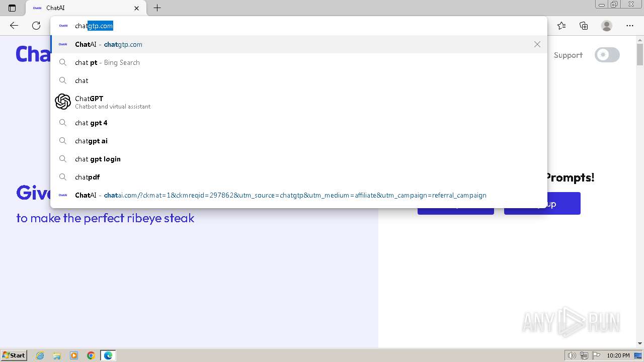The height and width of the screenshot is (362, 644).
Task: Open the Action Center flag icon
Action: [595, 355]
